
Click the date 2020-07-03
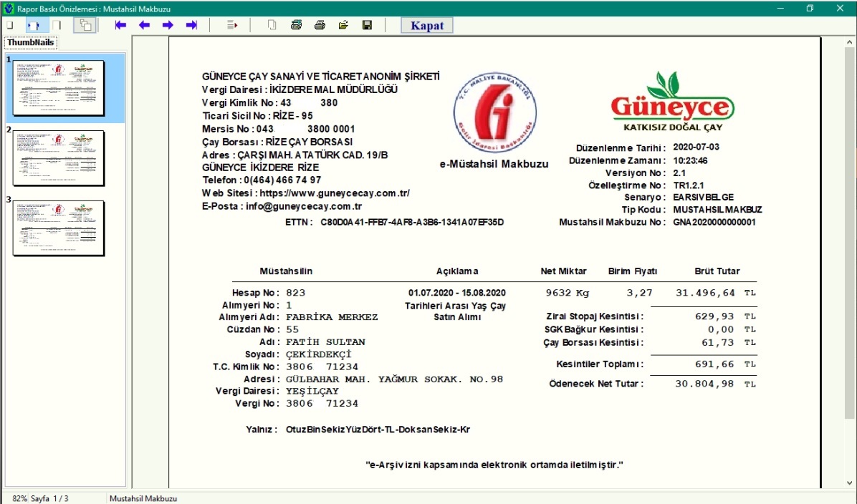click(x=696, y=147)
